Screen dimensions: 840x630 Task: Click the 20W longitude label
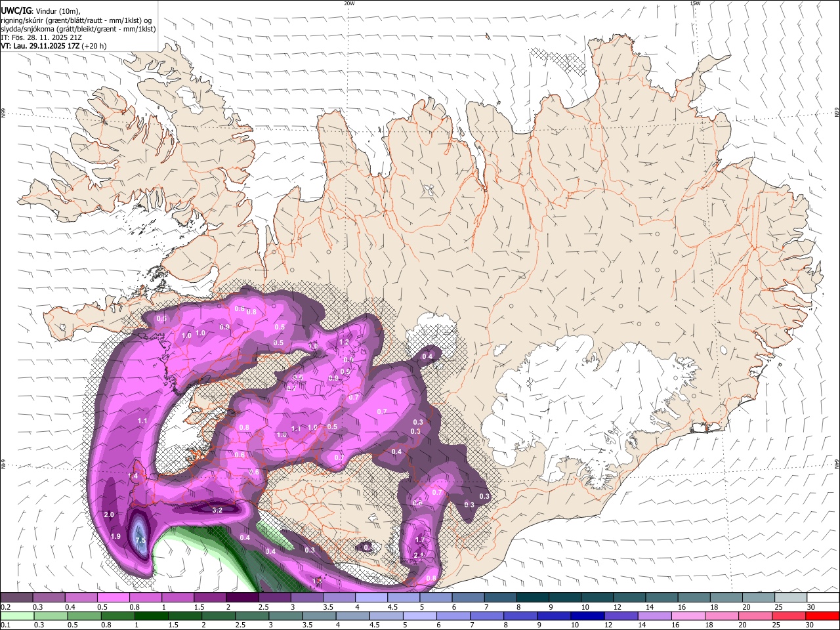[x=349, y=3]
